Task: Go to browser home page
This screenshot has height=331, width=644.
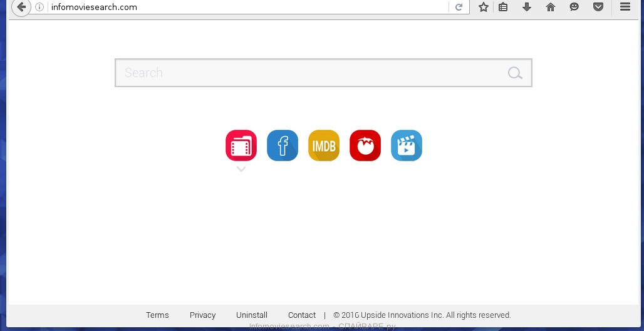Action: coord(551,7)
